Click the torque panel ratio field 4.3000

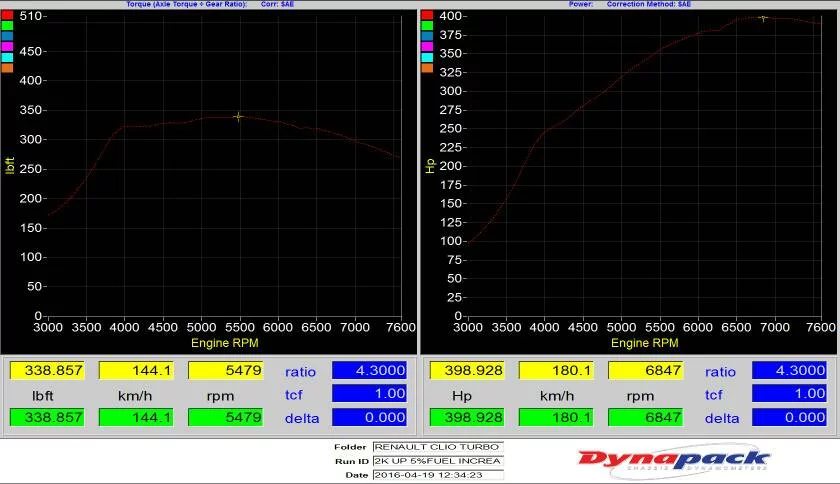[369, 370]
